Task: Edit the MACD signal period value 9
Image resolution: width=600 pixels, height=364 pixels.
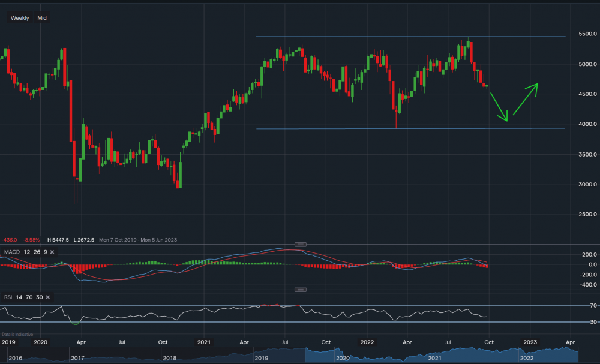Action: tap(46, 252)
